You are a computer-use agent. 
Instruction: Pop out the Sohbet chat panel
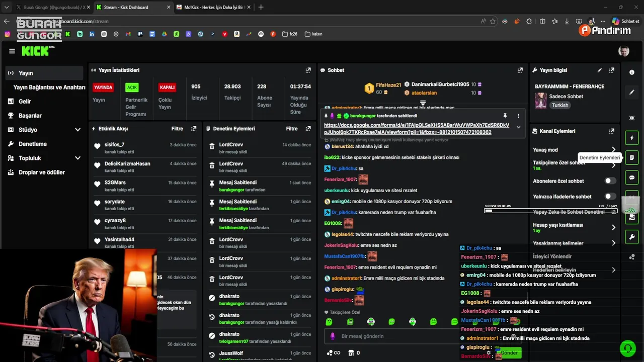520,70
